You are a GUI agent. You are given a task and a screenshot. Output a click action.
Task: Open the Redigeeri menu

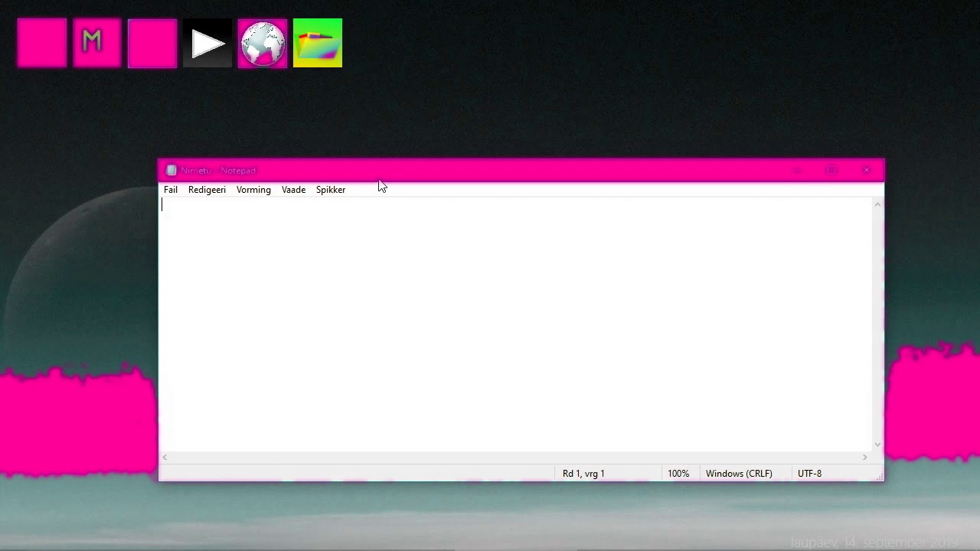coord(207,190)
